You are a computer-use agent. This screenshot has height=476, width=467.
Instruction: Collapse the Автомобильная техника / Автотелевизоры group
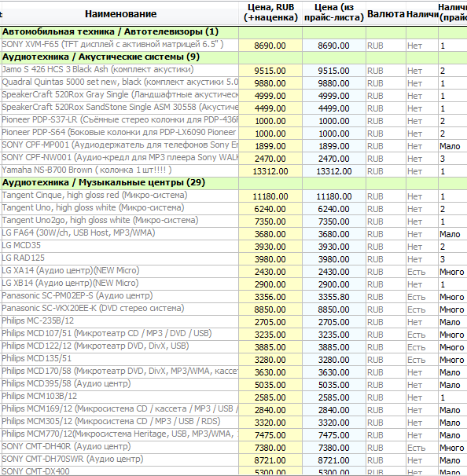click(110, 32)
